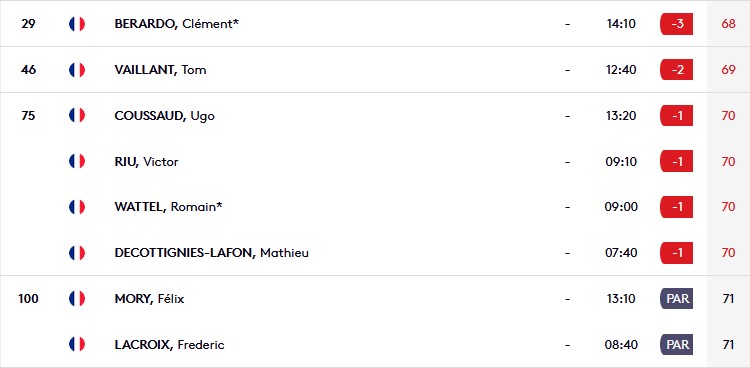The height and width of the screenshot is (368, 750).
Task: Click the PAR badge in Lacroix's row
Action: pyautogui.click(x=676, y=344)
